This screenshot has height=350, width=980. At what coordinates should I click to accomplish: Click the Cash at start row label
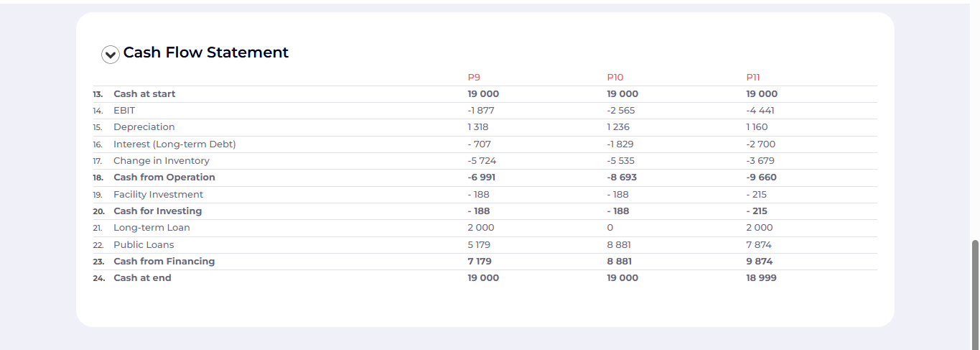coord(144,94)
